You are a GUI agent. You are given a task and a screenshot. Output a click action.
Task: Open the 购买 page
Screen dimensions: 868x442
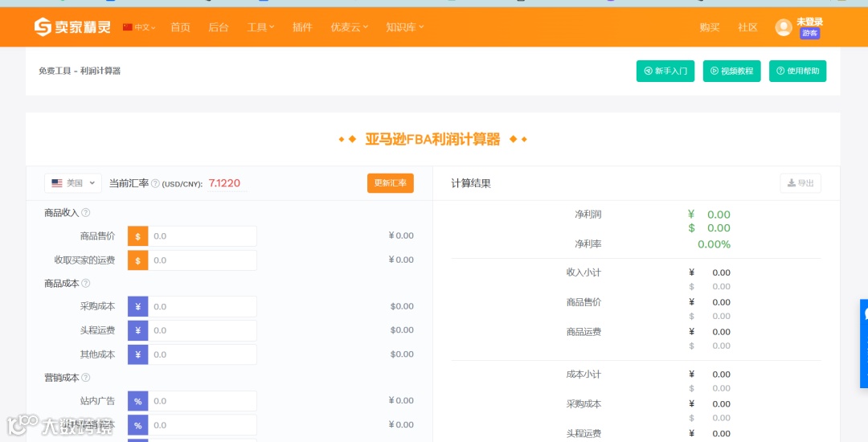click(710, 27)
